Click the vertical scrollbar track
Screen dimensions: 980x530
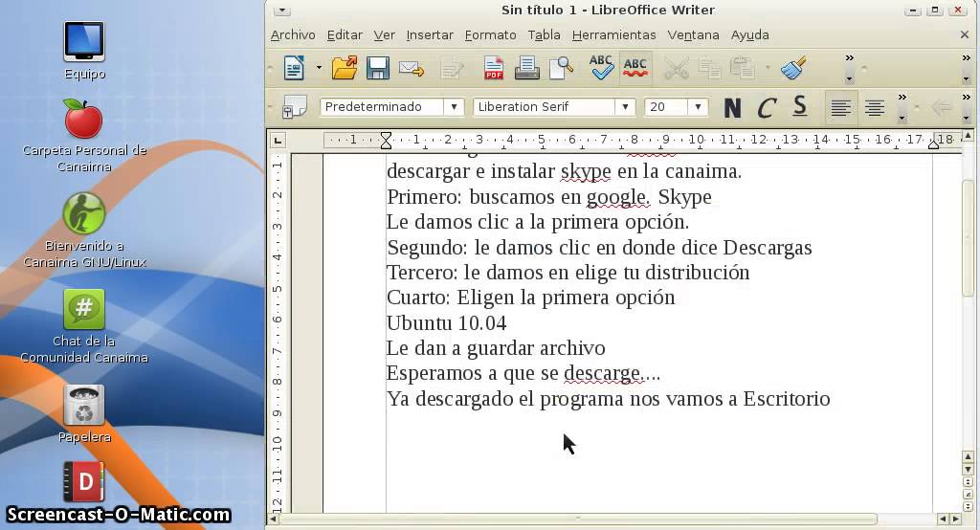click(968, 294)
